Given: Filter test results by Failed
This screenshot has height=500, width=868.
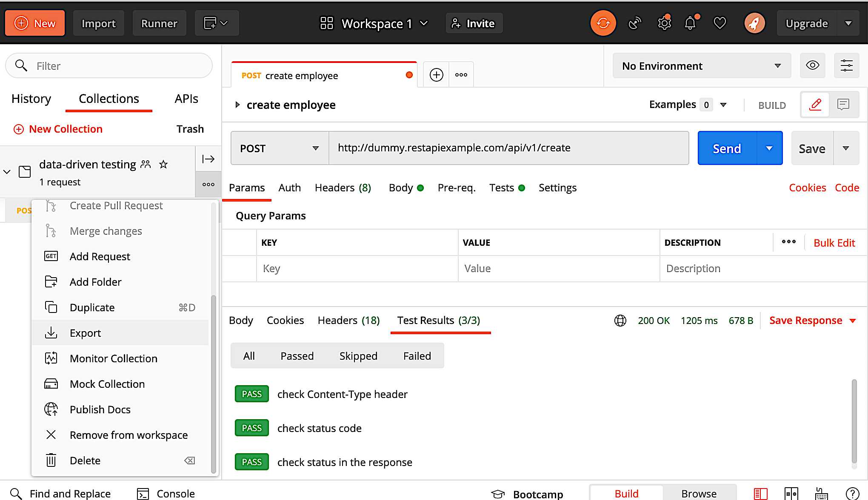Looking at the screenshot, I should 417,356.
